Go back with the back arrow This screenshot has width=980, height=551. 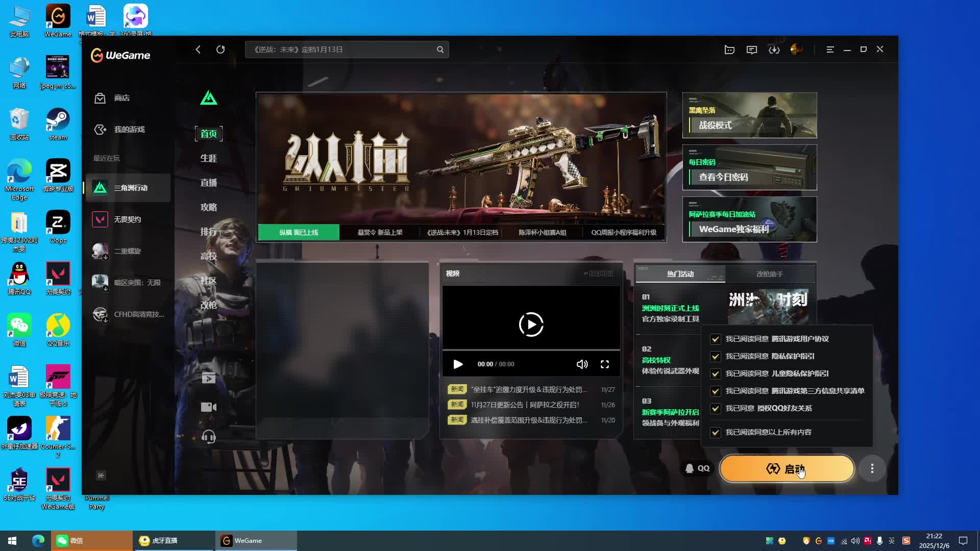pyautogui.click(x=198, y=49)
